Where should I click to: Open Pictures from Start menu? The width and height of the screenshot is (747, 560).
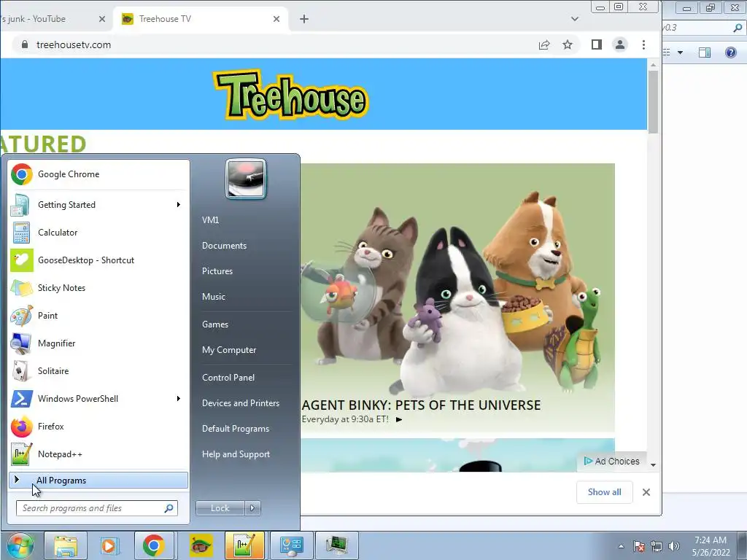click(x=217, y=271)
